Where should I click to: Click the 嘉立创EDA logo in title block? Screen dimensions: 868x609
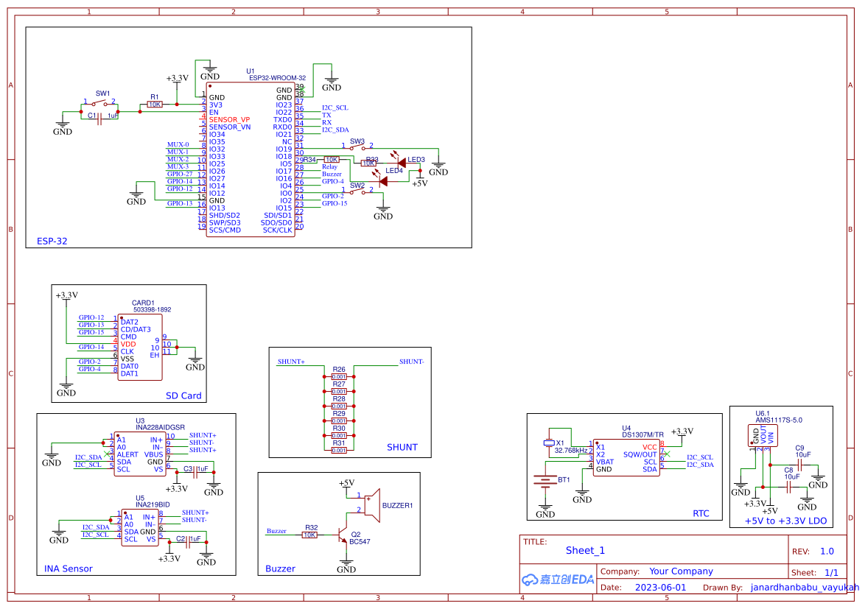point(558,580)
